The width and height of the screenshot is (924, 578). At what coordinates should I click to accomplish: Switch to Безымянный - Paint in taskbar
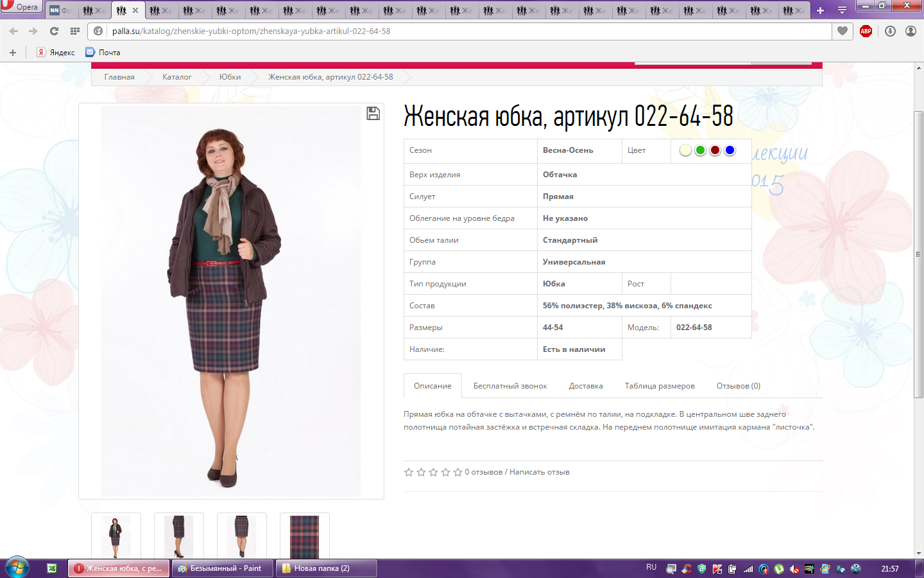tap(222, 568)
